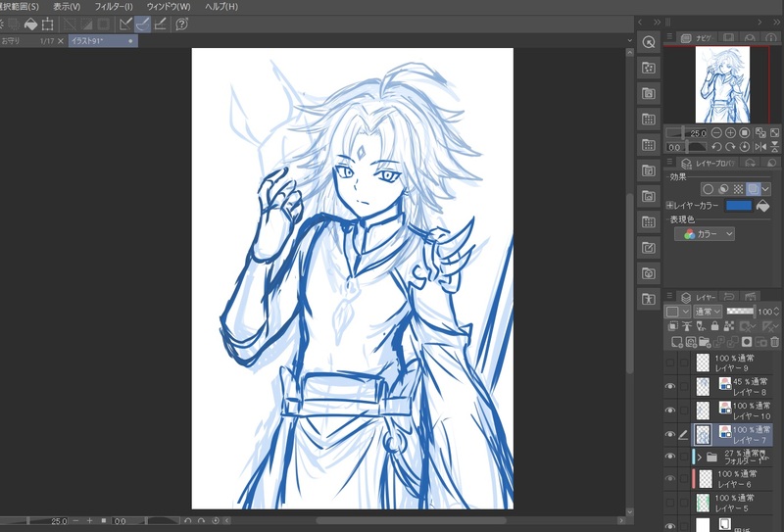Open the 3D cube material icon in dock
This screenshot has height=532, width=784.
[649, 273]
